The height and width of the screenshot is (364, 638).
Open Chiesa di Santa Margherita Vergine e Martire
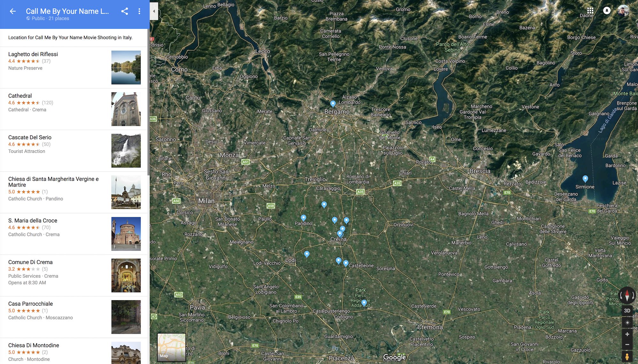[74, 192]
